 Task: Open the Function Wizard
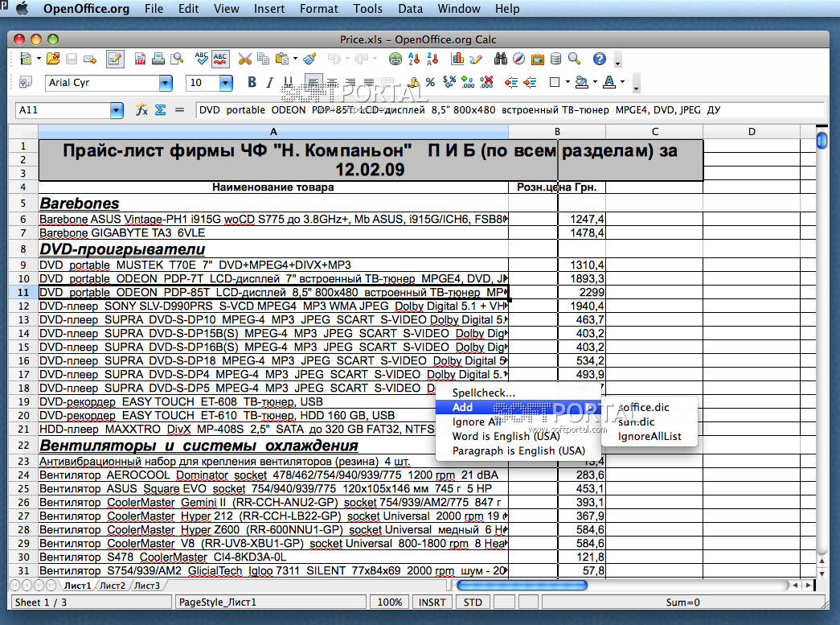pyautogui.click(x=141, y=110)
